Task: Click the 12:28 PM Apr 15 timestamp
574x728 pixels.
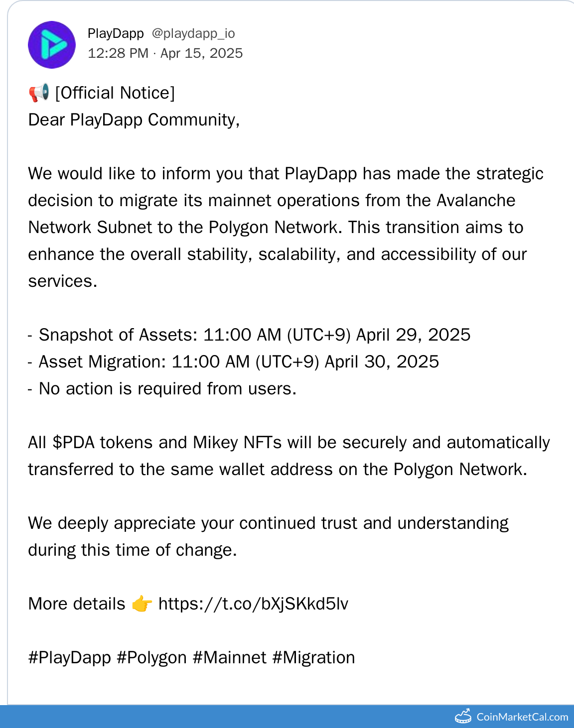Action: [165, 53]
